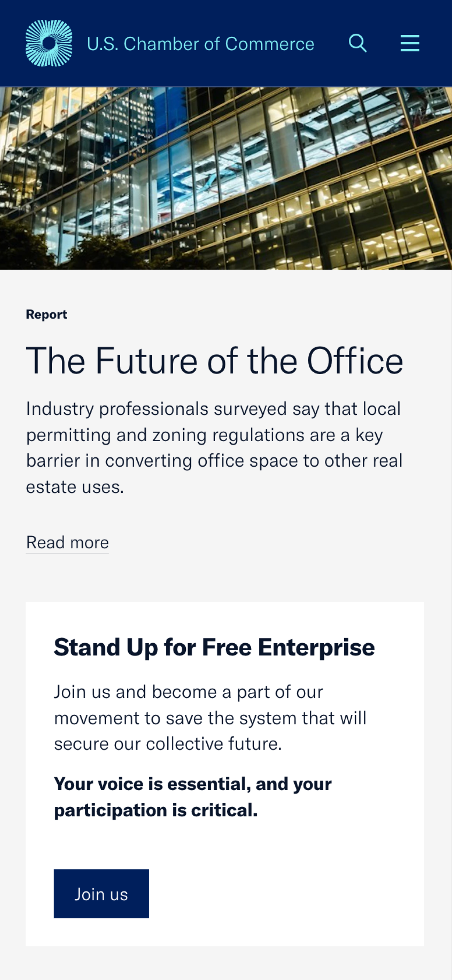
Task: Open the hamburger navigation menu
Action: coord(410,43)
